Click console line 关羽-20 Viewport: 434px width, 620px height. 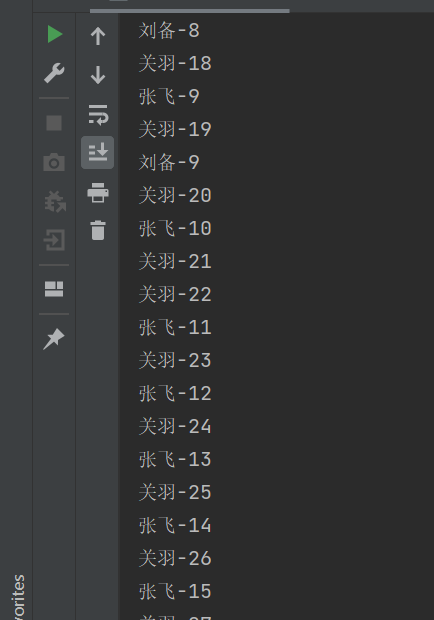(x=175, y=195)
